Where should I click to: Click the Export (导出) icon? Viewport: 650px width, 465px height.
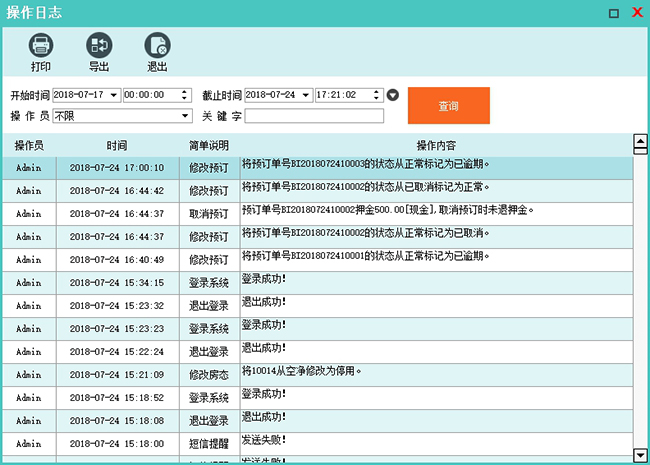[99, 46]
